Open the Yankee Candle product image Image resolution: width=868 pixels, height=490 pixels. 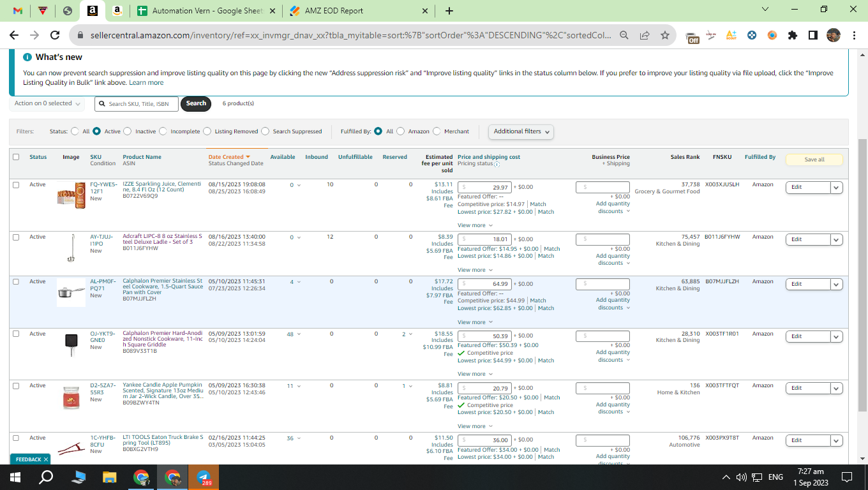coord(71,397)
